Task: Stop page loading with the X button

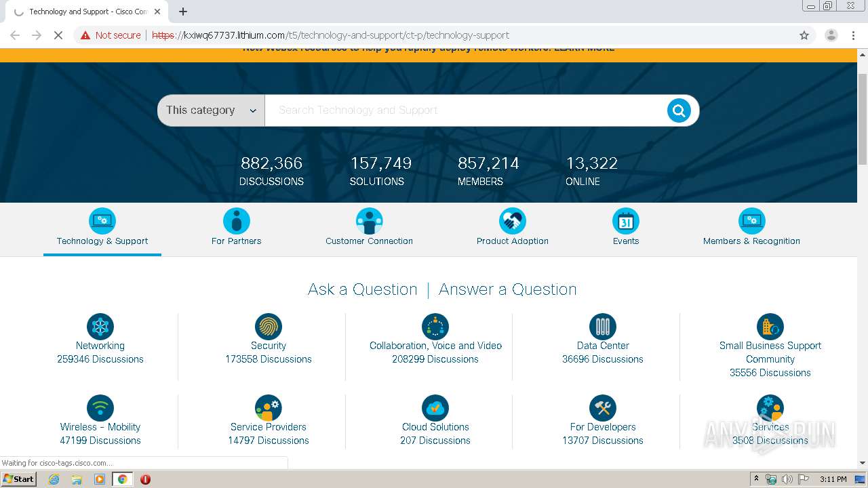Action: pos(58,35)
